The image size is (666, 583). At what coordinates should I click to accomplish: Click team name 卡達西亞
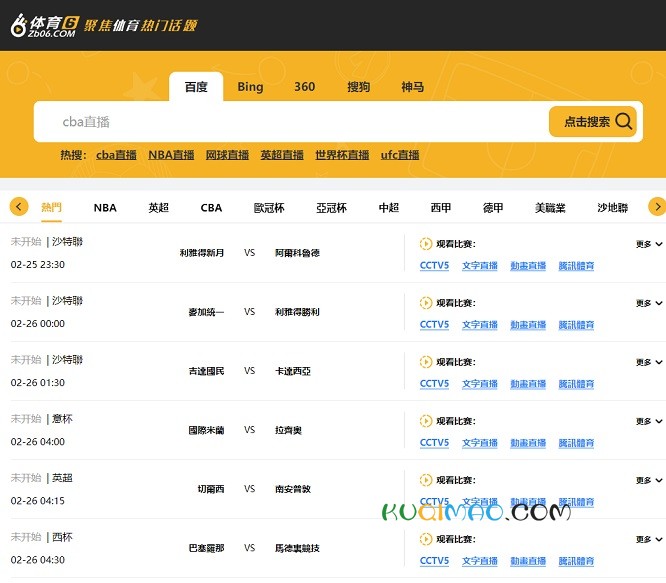(x=293, y=371)
